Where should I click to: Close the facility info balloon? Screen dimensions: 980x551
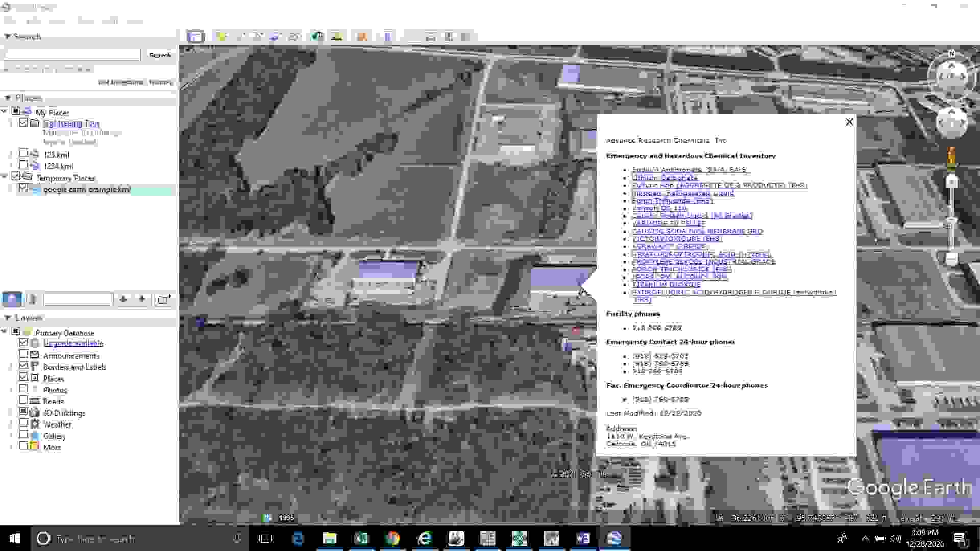click(x=849, y=122)
